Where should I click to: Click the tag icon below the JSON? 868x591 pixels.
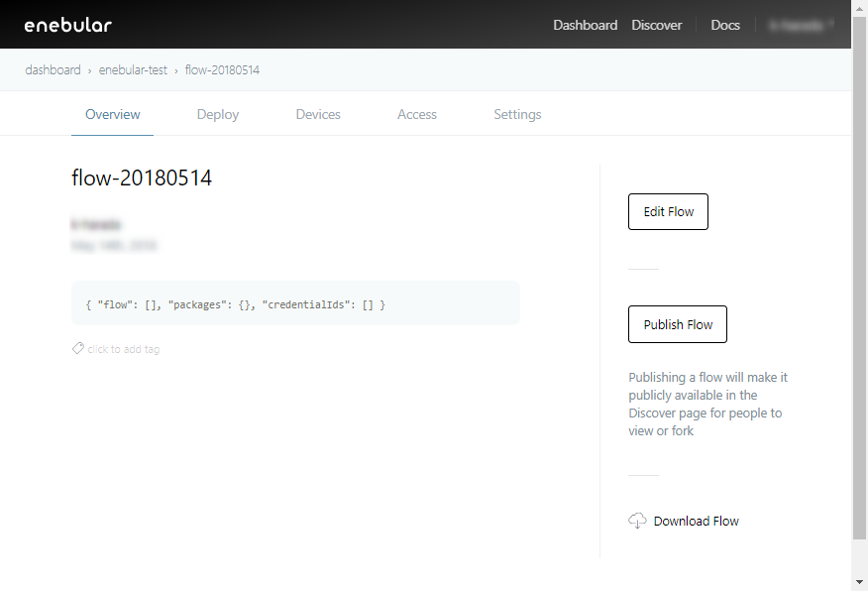[77, 349]
